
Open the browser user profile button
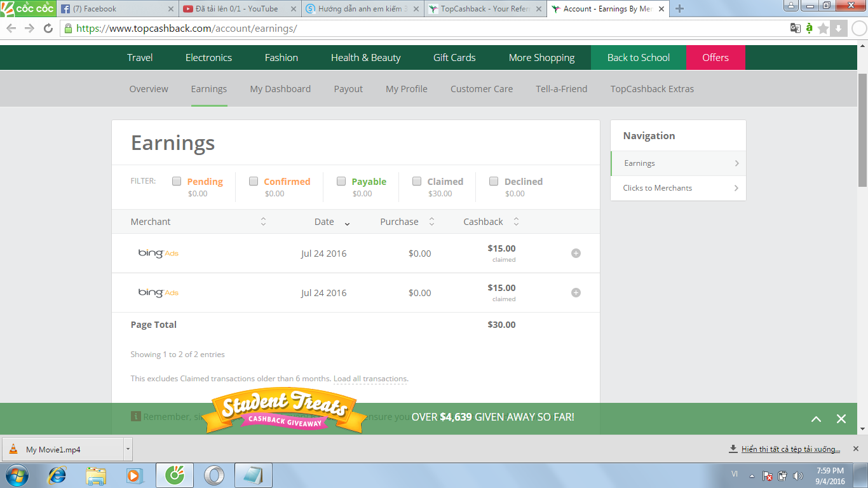pos(792,6)
